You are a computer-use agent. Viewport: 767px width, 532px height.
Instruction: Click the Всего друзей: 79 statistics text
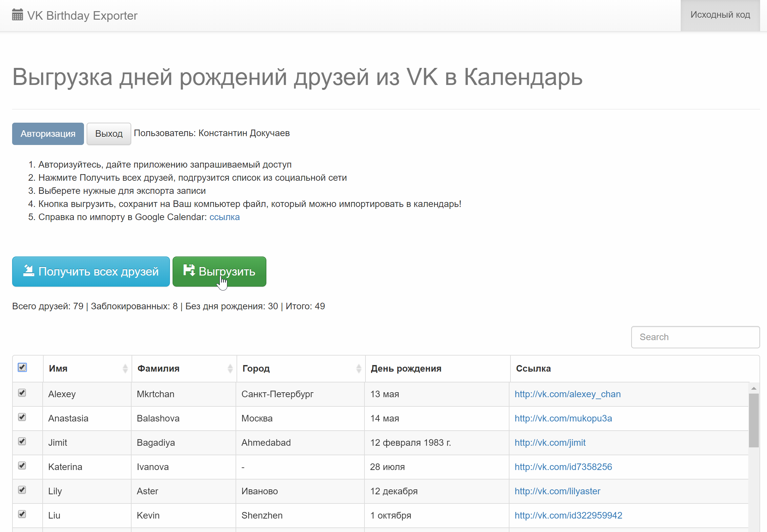click(x=48, y=306)
